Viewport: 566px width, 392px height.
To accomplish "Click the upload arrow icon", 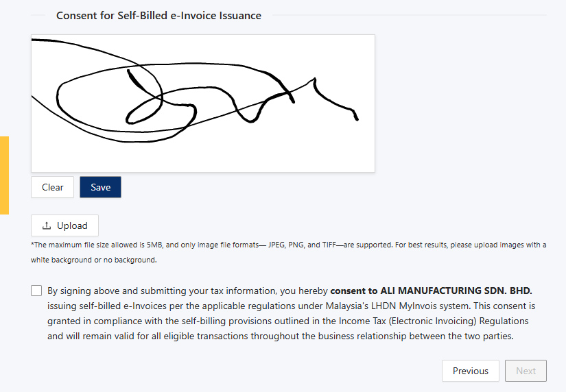I will tap(47, 225).
